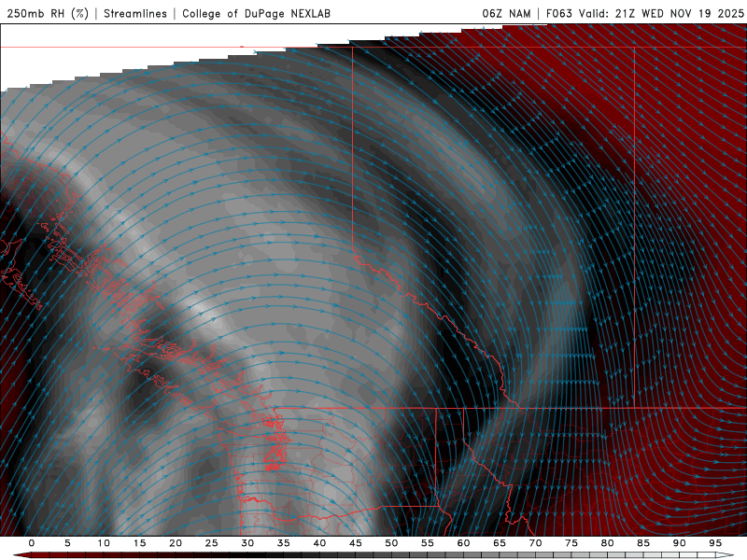Click the "21Z WED NOV 19 2025" valid time

[x=680, y=13]
